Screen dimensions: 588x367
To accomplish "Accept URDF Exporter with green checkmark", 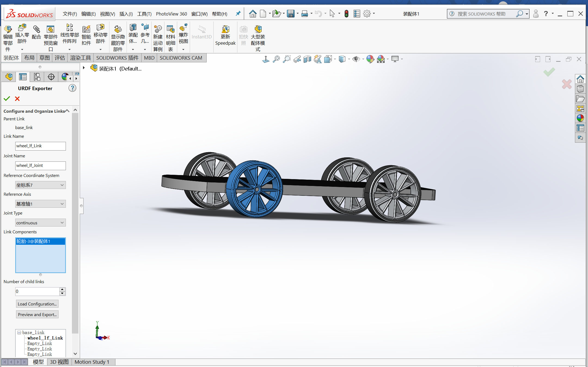I will (x=7, y=99).
